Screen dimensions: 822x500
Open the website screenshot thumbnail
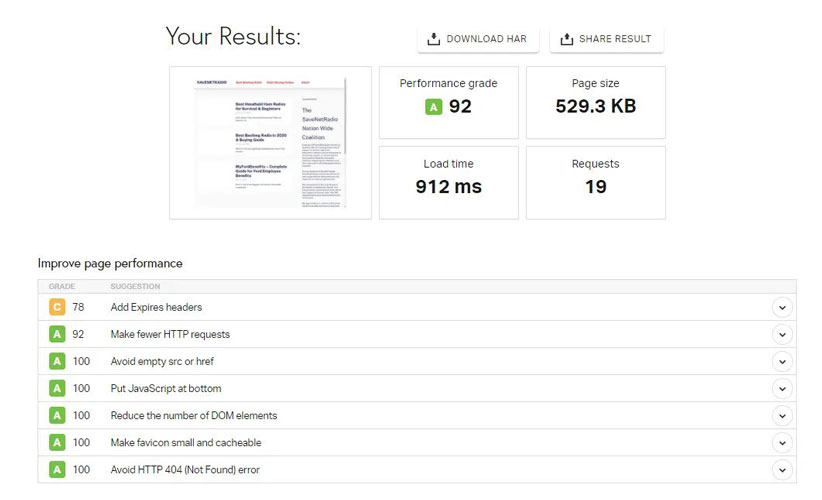click(270, 143)
